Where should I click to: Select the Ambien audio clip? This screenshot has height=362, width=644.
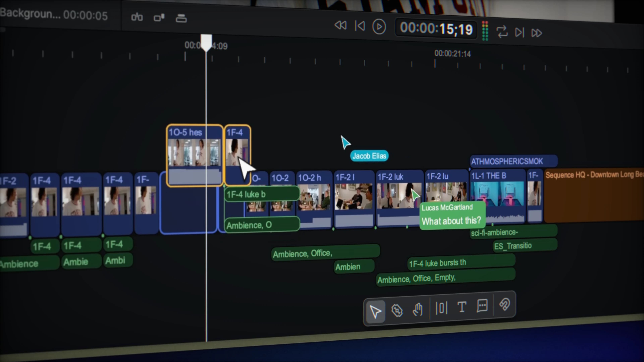354,266
